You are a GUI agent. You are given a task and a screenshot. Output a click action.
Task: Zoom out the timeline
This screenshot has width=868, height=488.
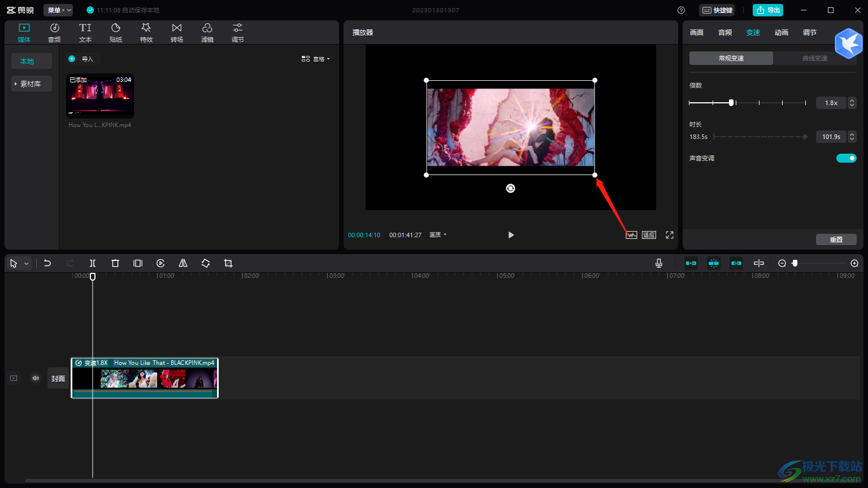click(x=782, y=263)
